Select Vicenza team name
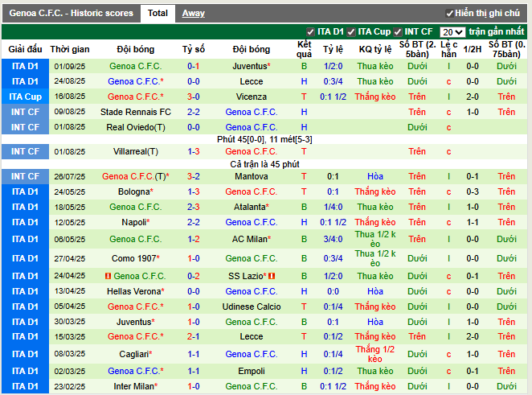 (x=252, y=97)
